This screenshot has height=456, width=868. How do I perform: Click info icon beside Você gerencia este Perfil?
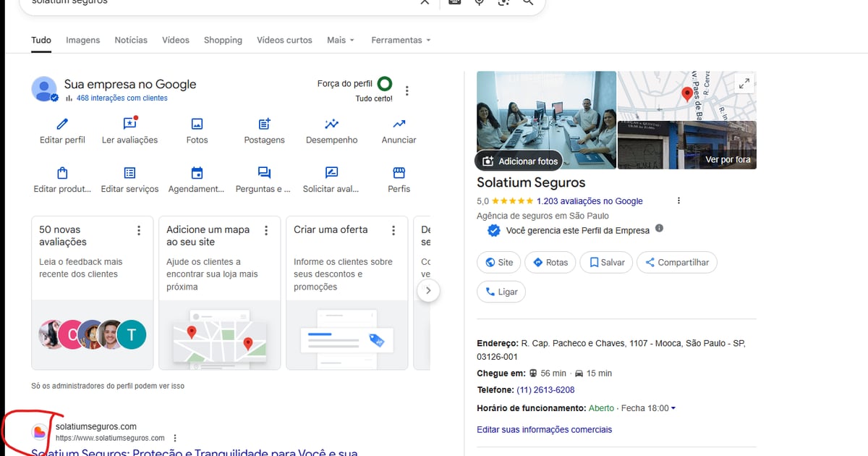(659, 228)
